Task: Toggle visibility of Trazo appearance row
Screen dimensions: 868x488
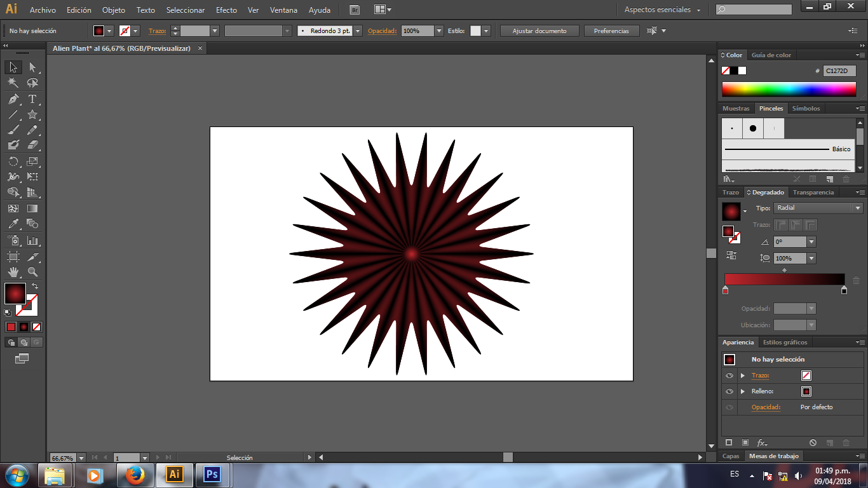Action: (729, 376)
